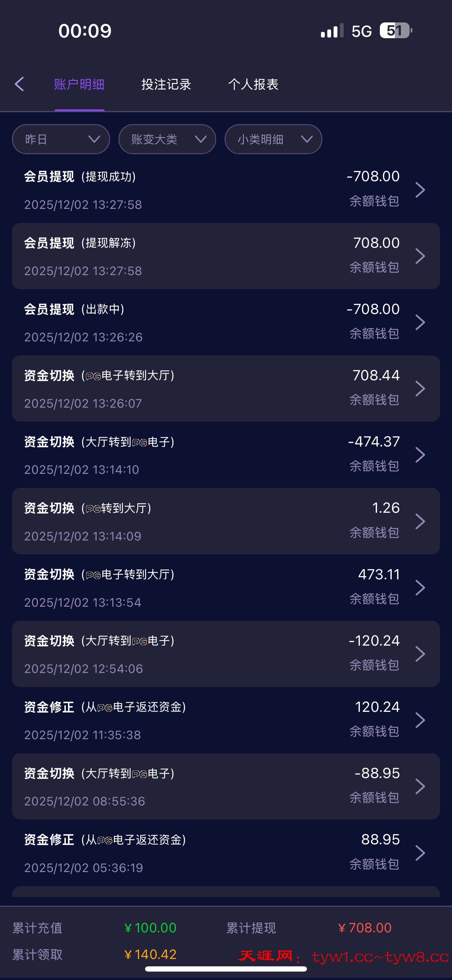Expand the 小类明细 subcategory dropdown
This screenshot has width=452, height=980.
(x=273, y=139)
